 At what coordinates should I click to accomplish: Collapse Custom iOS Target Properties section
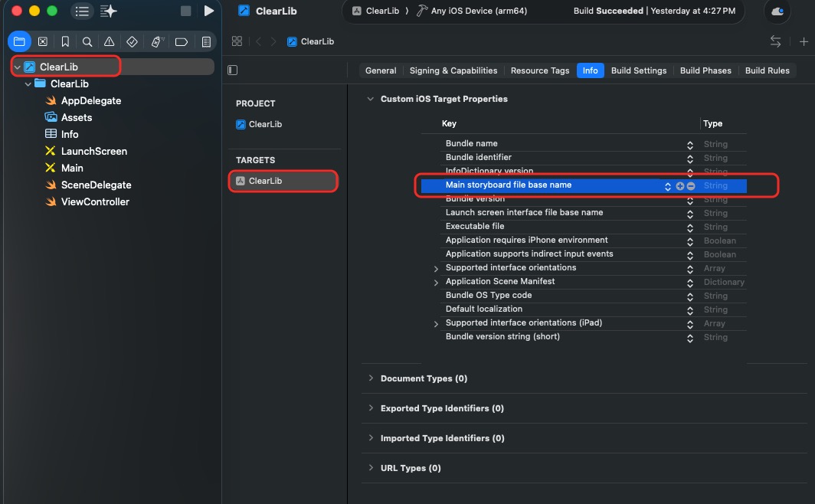370,99
